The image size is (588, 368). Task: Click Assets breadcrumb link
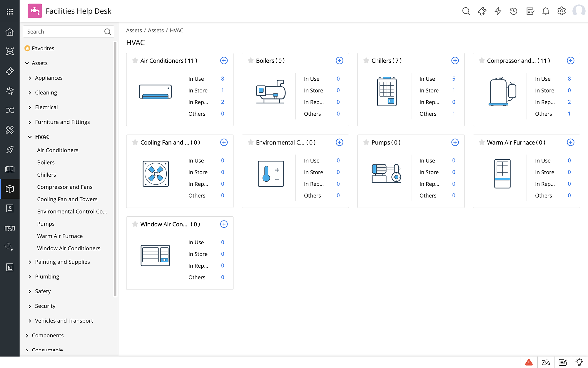pyautogui.click(x=134, y=30)
